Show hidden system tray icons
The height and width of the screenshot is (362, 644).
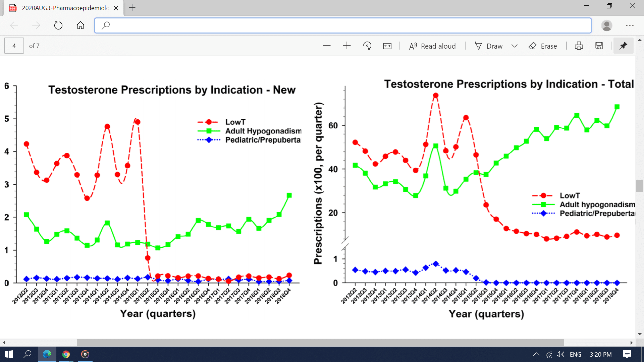[536, 354]
